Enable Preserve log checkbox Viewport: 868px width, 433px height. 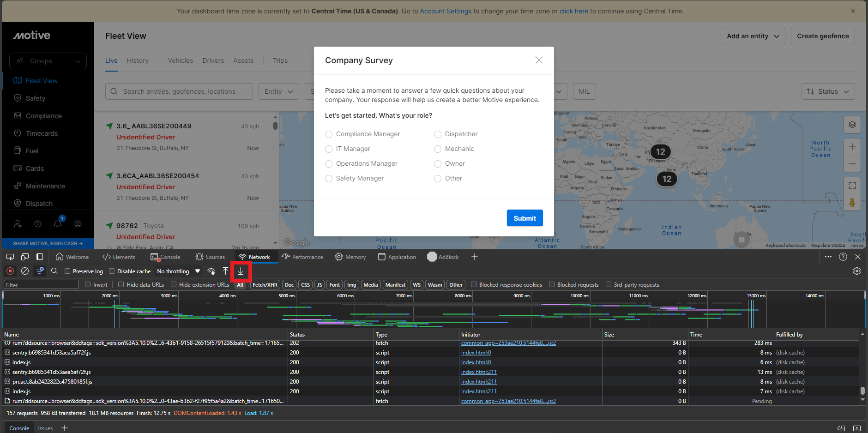pyautogui.click(x=67, y=271)
